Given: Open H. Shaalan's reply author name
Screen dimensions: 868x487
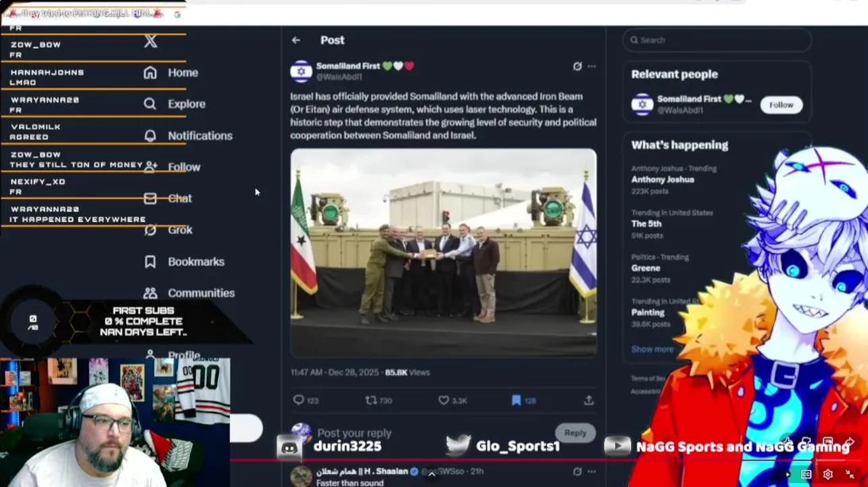Looking at the screenshot, I should [x=362, y=471].
